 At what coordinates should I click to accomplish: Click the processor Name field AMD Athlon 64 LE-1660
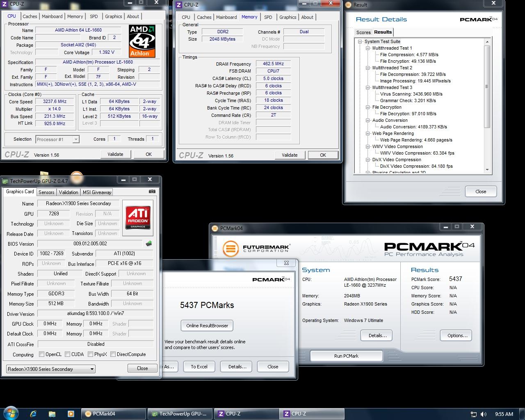[x=78, y=30]
